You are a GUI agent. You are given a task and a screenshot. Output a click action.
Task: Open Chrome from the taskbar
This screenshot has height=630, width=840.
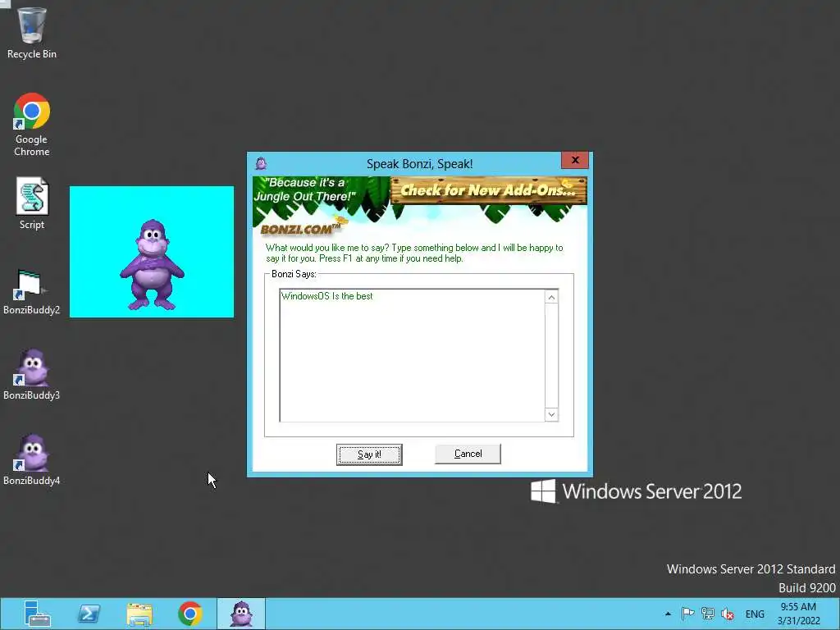point(190,614)
